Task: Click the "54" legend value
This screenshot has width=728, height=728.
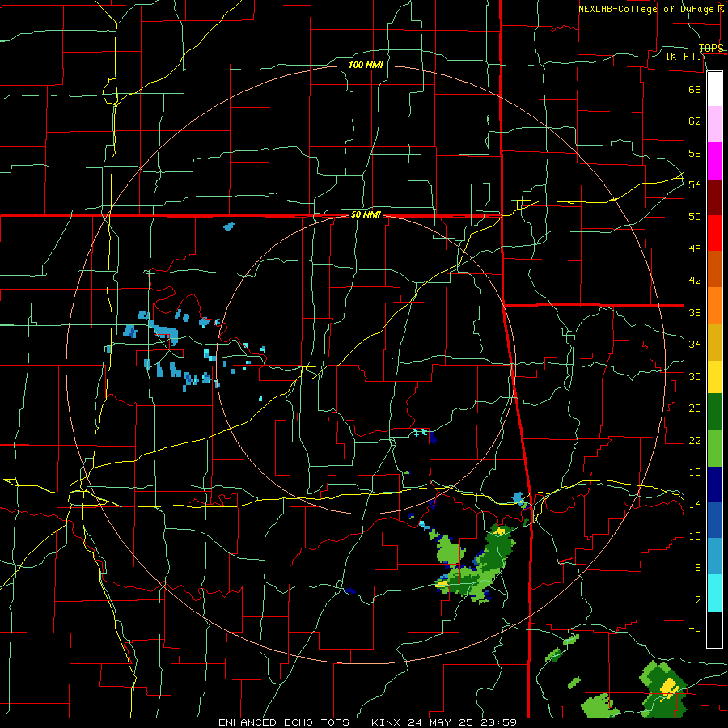Action: (x=695, y=184)
